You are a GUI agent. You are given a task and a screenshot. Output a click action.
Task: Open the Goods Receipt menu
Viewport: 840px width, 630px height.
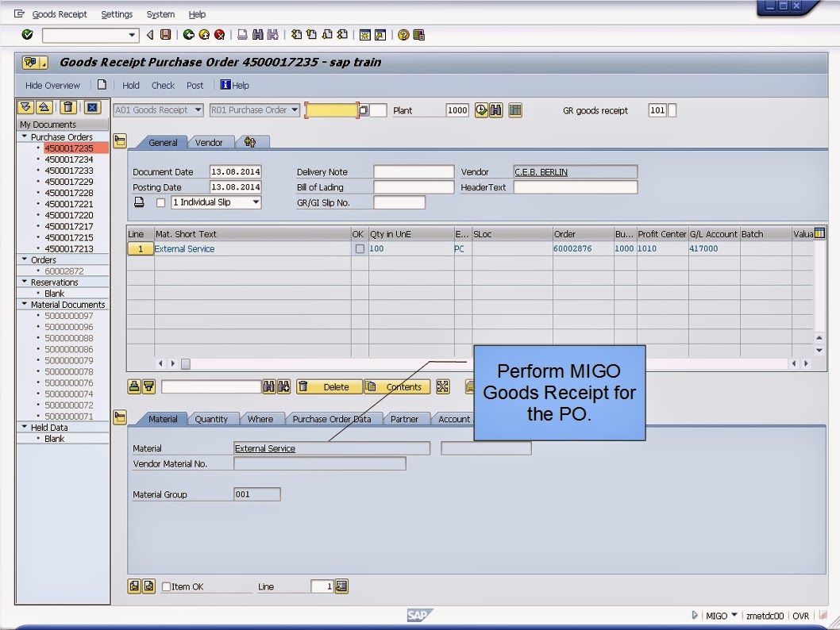click(59, 13)
